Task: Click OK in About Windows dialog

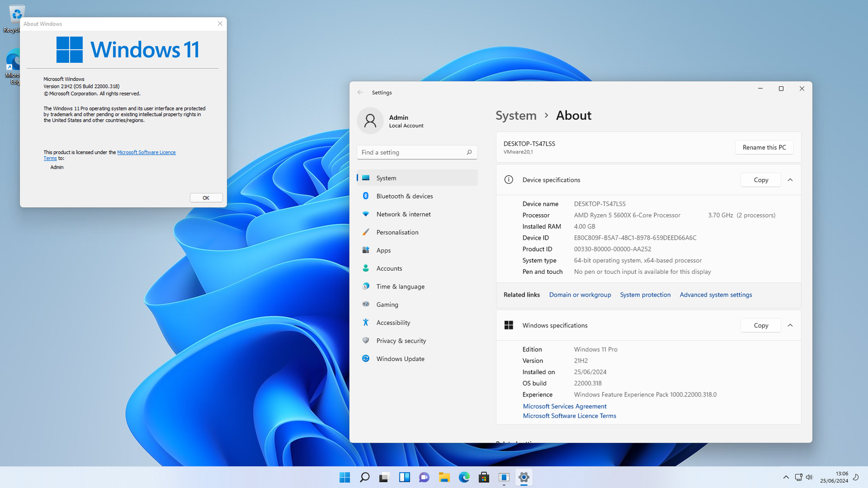Action: 206,198
